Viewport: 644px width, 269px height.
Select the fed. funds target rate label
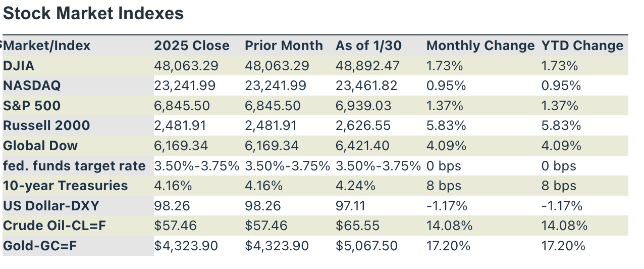click(x=74, y=166)
